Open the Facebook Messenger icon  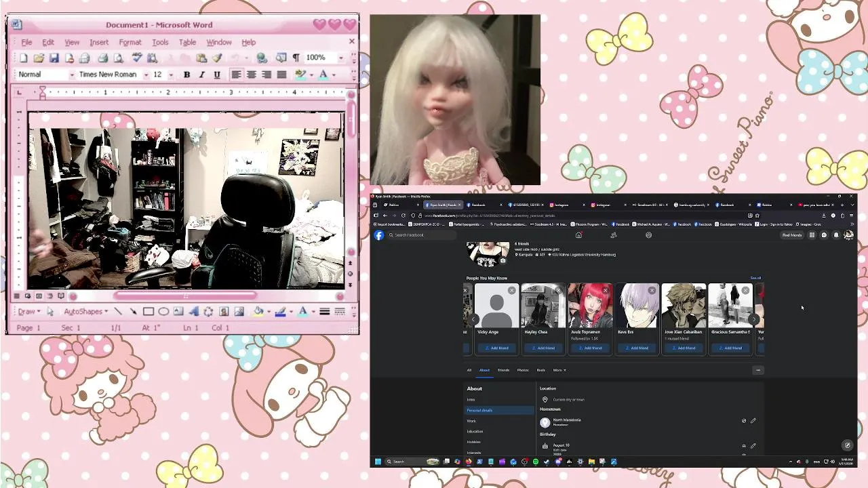tap(824, 235)
